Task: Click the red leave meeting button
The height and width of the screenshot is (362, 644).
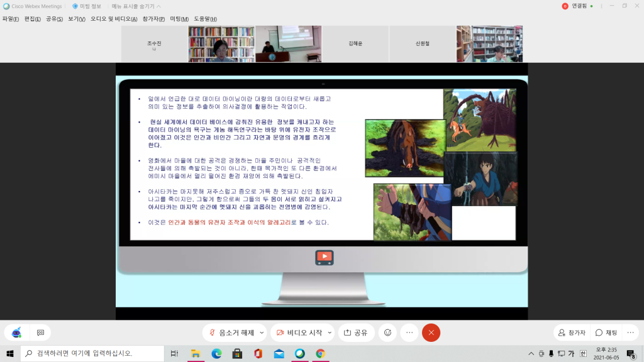Action: tap(431, 332)
